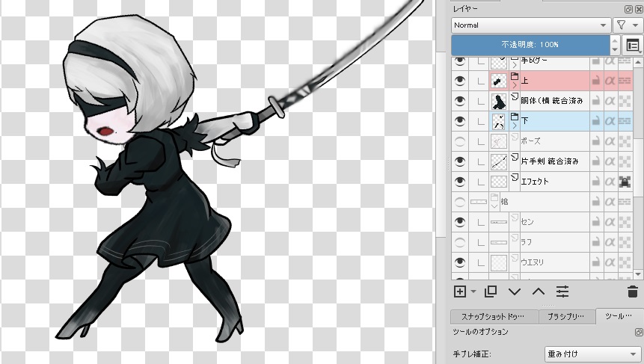
Task: Hide the 上 group layer
Action: tap(459, 81)
